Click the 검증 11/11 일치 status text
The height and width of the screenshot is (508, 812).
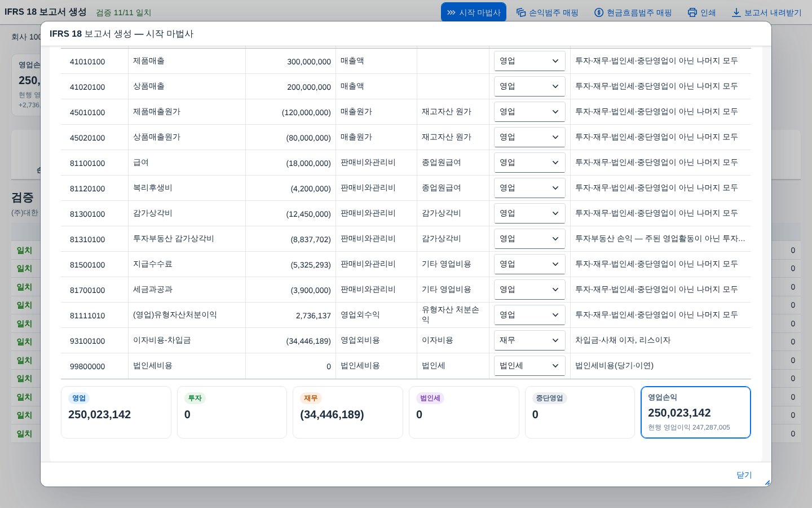pos(123,12)
